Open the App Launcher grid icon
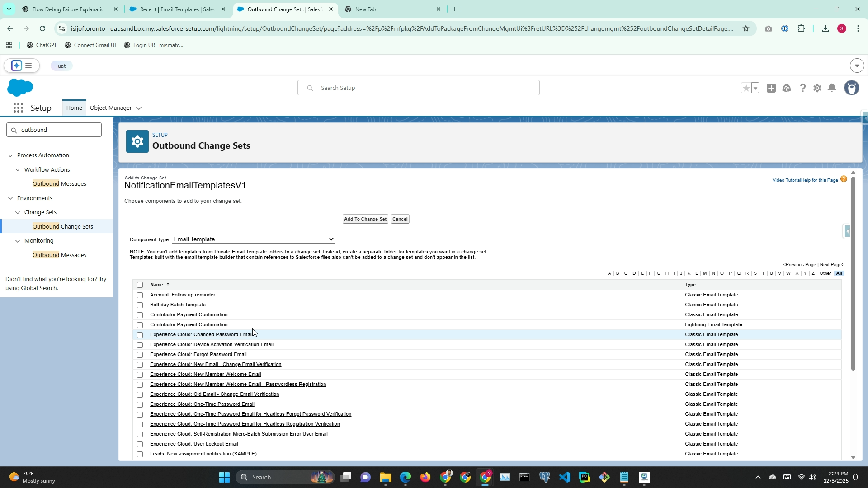 pyautogui.click(x=18, y=108)
